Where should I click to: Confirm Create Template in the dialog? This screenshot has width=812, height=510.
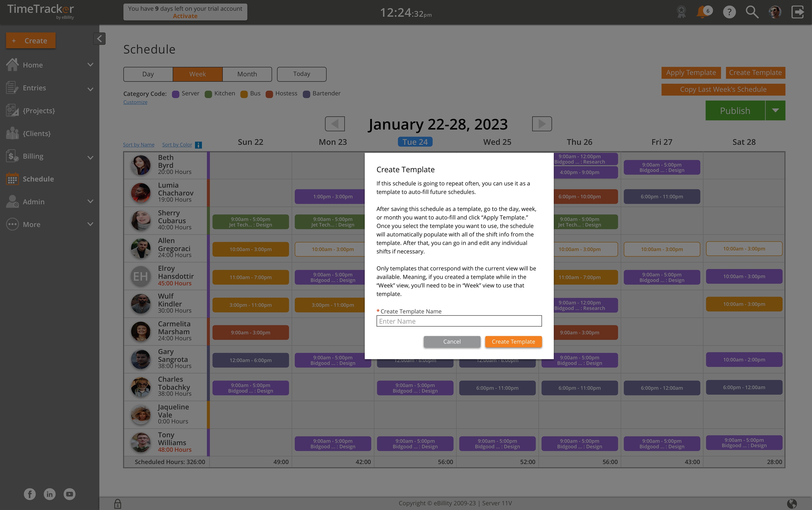pos(513,342)
